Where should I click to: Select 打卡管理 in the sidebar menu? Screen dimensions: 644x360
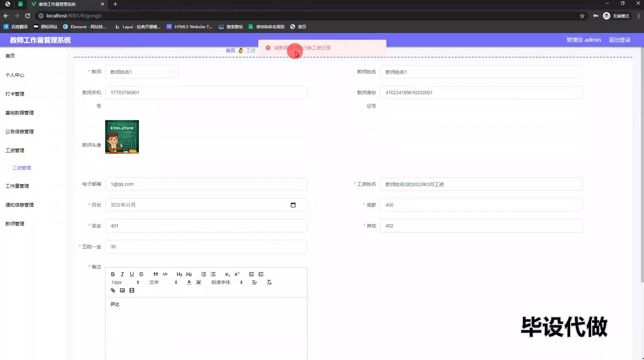pyautogui.click(x=15, y=94)
